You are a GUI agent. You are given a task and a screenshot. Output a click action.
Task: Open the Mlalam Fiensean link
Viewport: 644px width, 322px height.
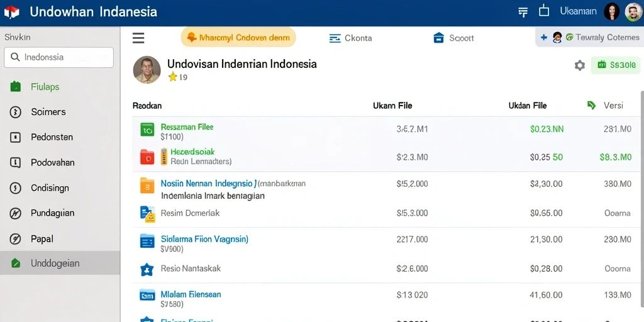coord(191,294)
